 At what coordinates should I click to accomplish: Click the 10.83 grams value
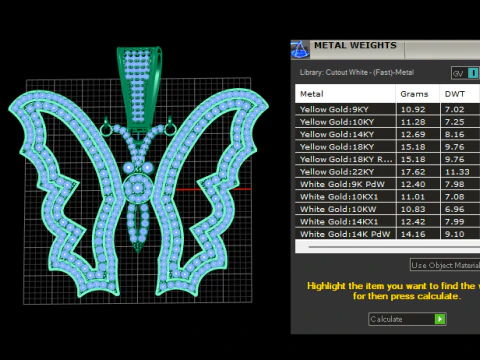pos(413,209)
